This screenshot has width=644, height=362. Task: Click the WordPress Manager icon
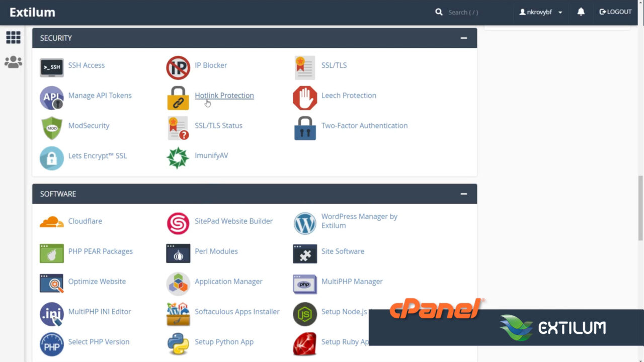(305, 224)
